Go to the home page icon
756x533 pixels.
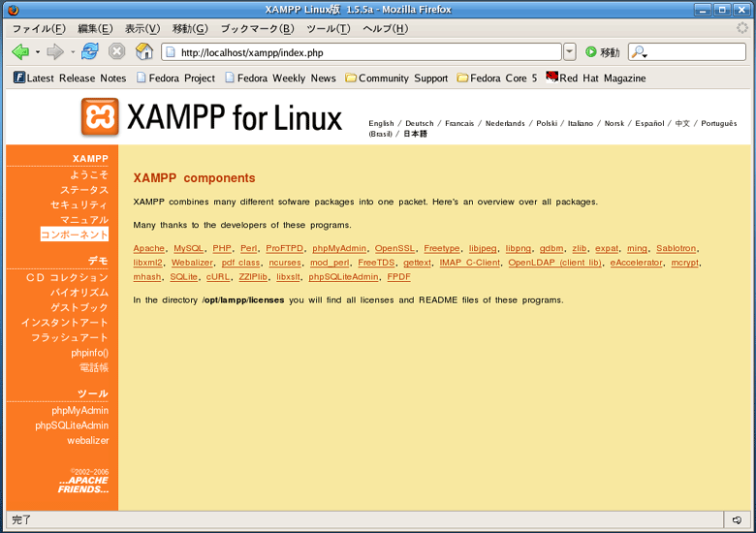click(144, 51)
